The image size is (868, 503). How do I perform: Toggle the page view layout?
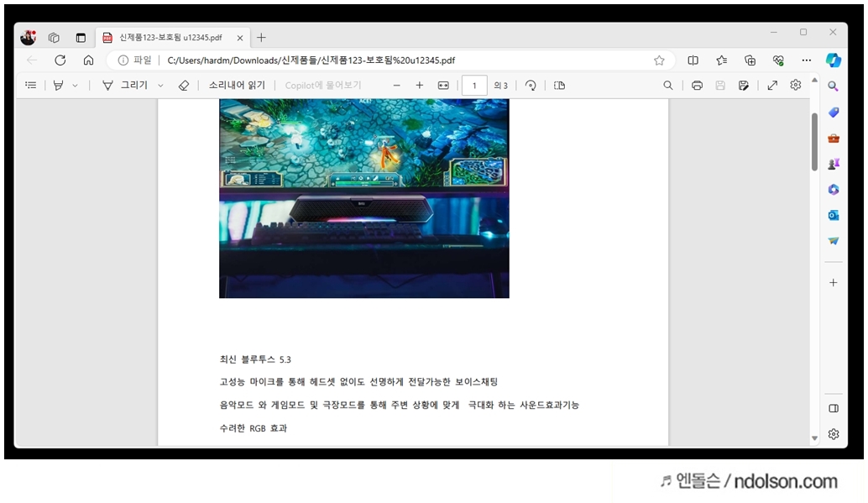coord(560,86)
